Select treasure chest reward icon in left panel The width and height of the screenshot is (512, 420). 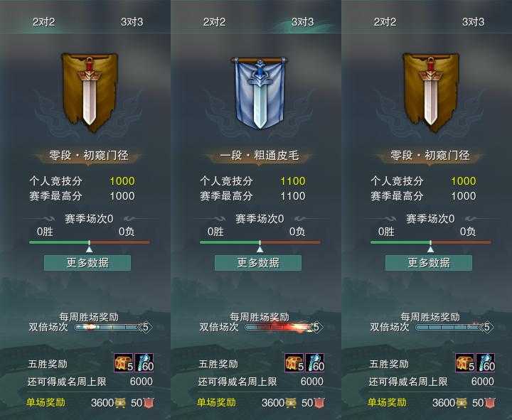(124, 362)
